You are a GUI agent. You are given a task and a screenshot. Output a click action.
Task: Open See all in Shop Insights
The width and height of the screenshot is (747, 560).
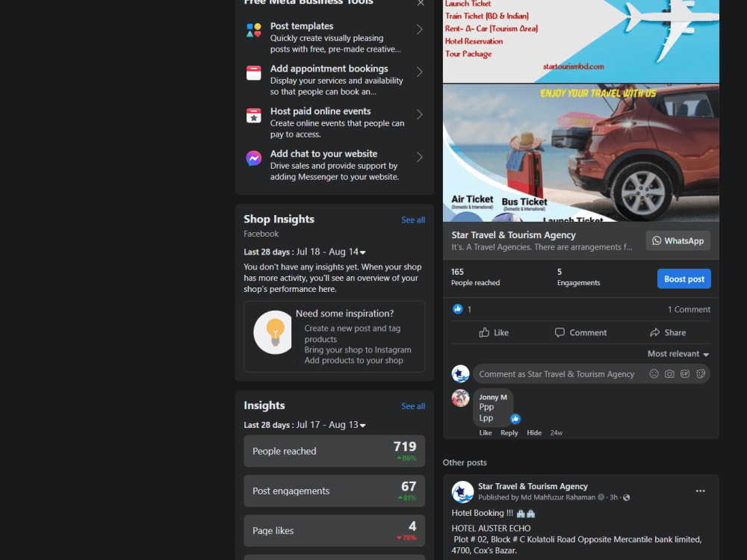click(412, 220)
